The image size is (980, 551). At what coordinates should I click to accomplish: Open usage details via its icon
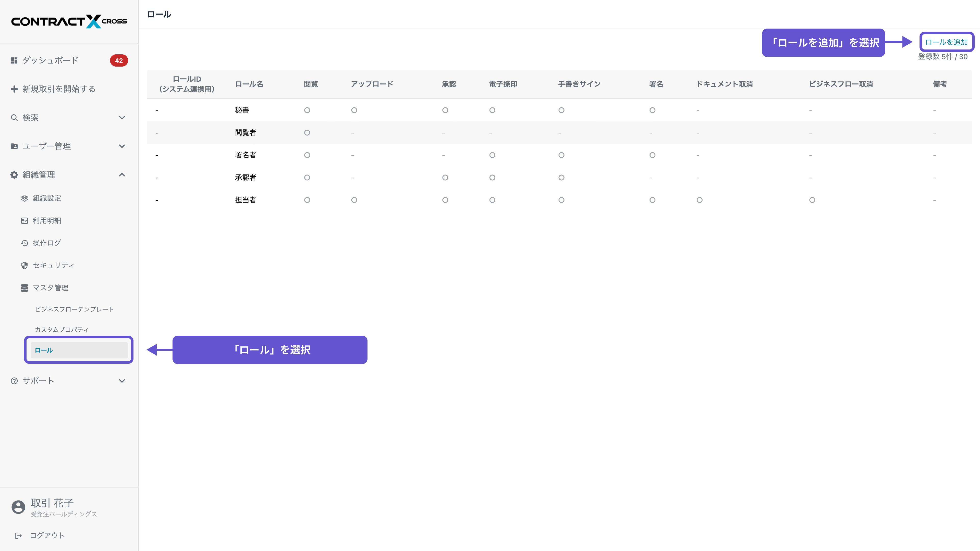coord(24,221)
